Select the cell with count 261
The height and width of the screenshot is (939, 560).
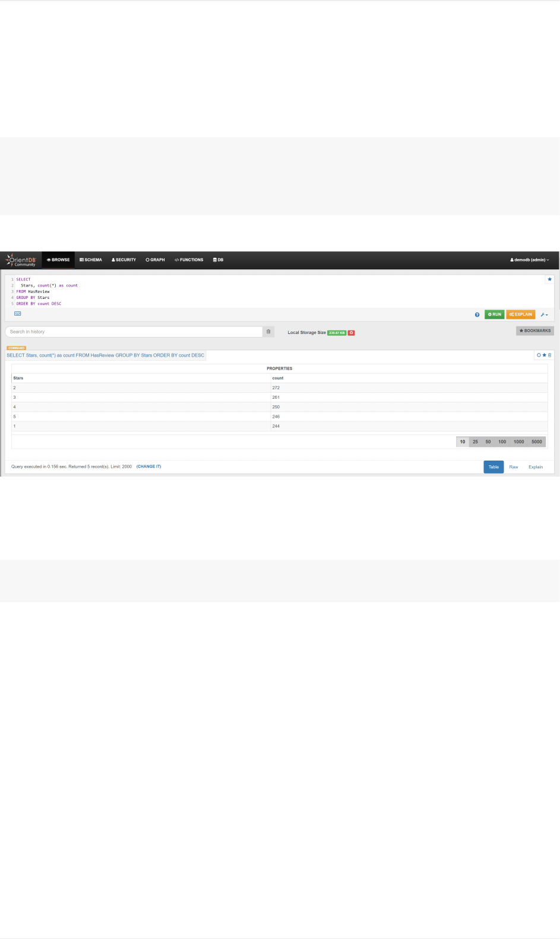409,397
